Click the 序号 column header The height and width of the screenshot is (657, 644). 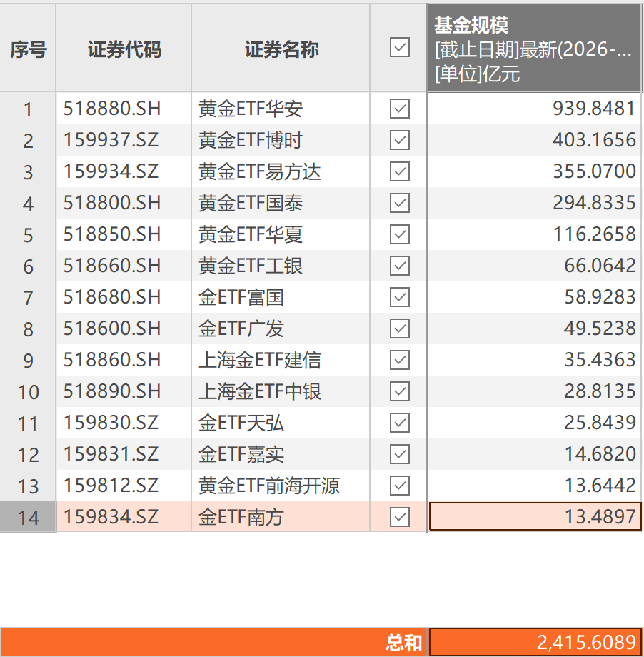28,48
